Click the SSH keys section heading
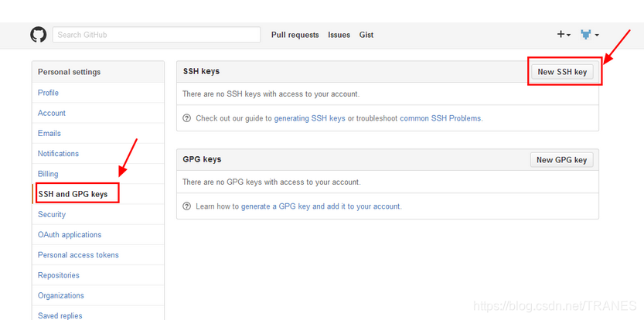Screen dimensions: 644x320 [x=201, y=71]
